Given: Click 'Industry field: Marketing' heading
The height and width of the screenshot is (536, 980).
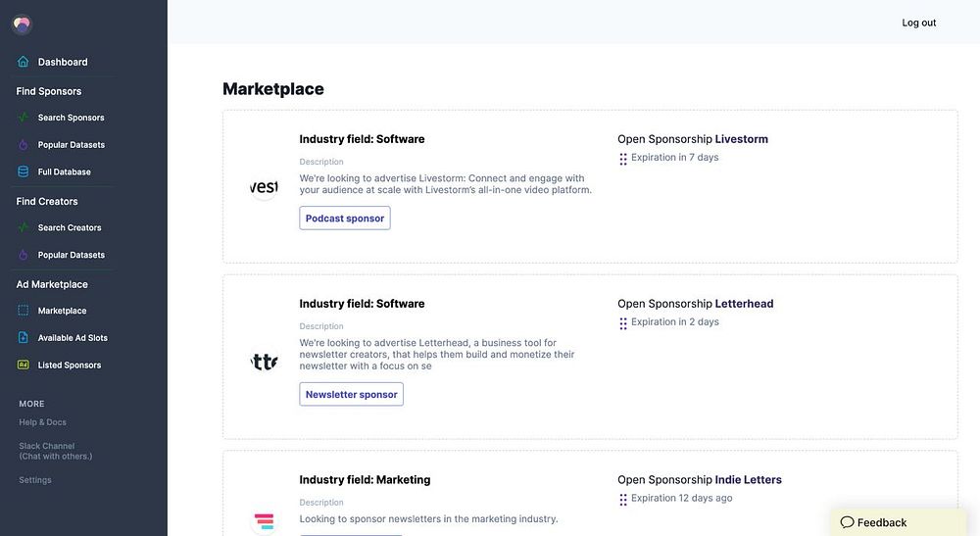Looking at the screenshot, I should (x=365, y=479).
